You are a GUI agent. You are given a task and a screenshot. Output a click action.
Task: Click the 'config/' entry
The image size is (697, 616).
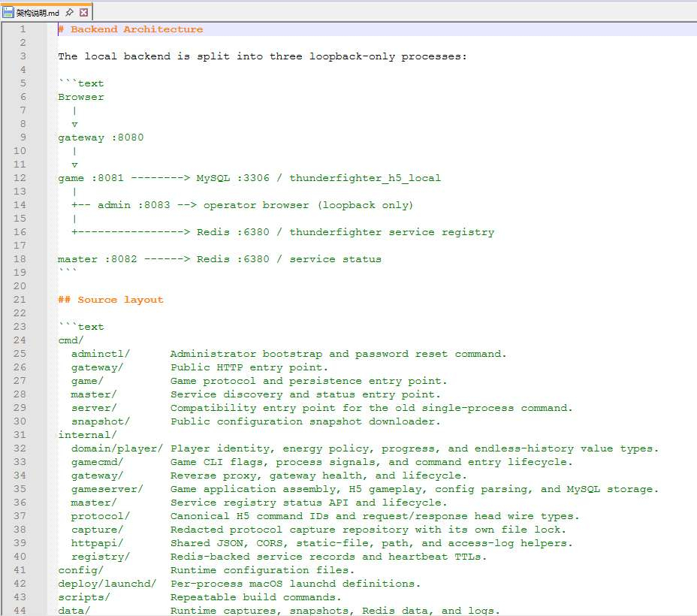(x=81, y=570)
